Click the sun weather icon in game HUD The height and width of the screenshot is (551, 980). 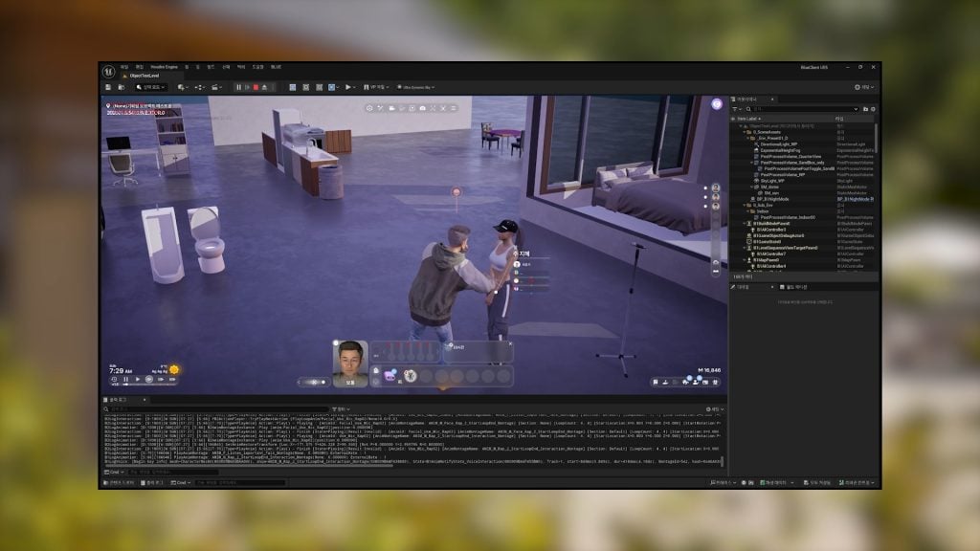pos(174,369)
